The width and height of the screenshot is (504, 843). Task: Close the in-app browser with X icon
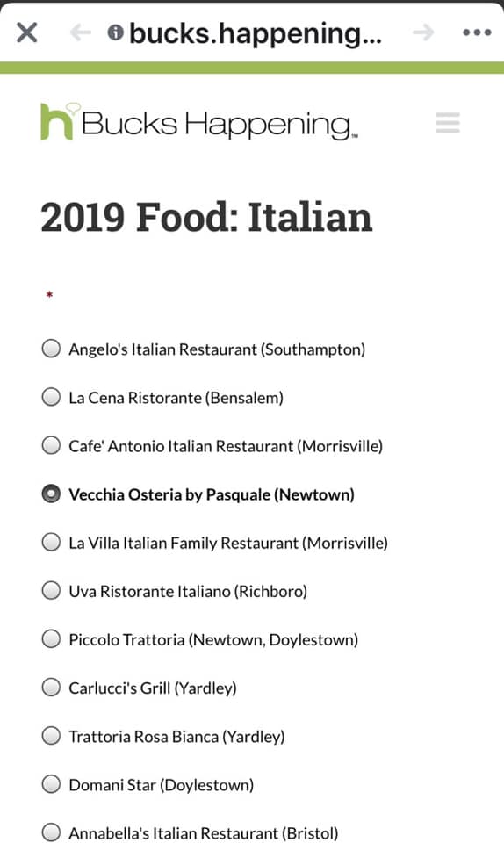pyautogui.click(x=27, y=32)
